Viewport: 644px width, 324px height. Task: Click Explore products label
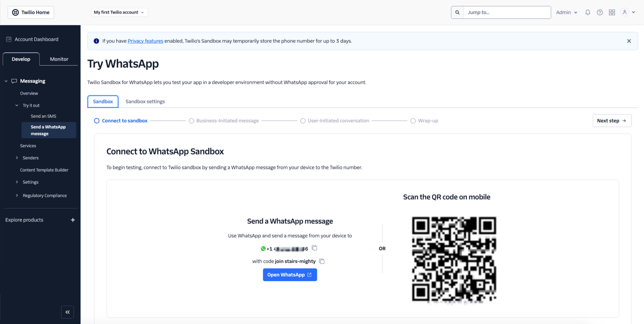[x=24, y=220]
